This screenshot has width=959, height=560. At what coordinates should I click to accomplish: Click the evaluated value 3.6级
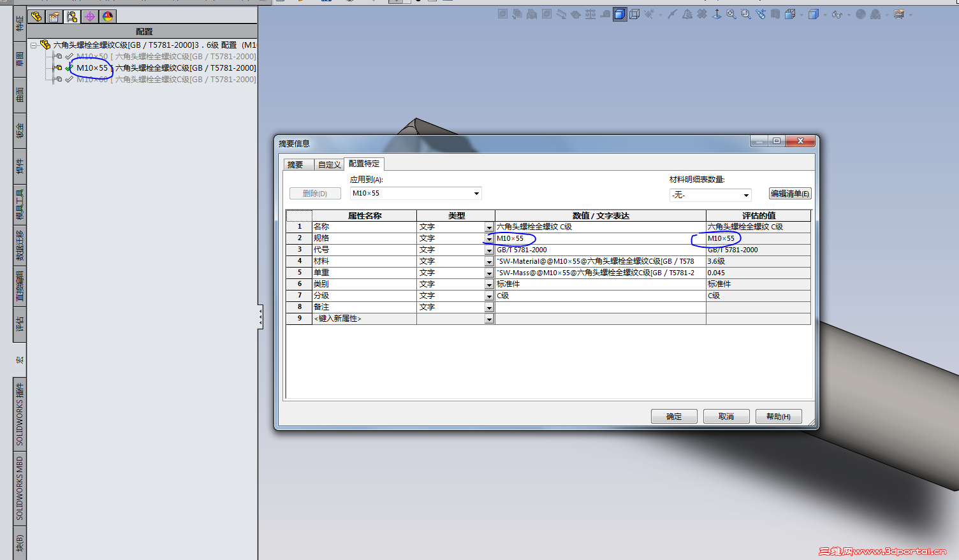(758, 261)
